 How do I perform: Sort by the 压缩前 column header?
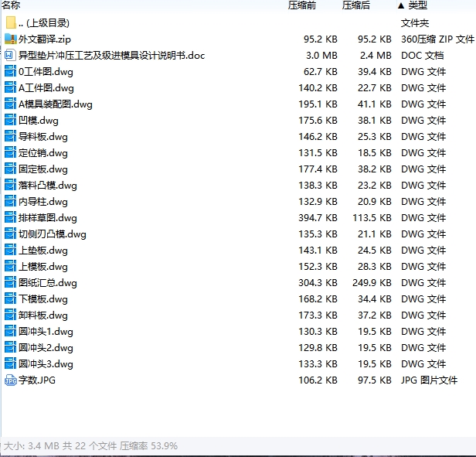pyautogui.click(x=302, y=5)
